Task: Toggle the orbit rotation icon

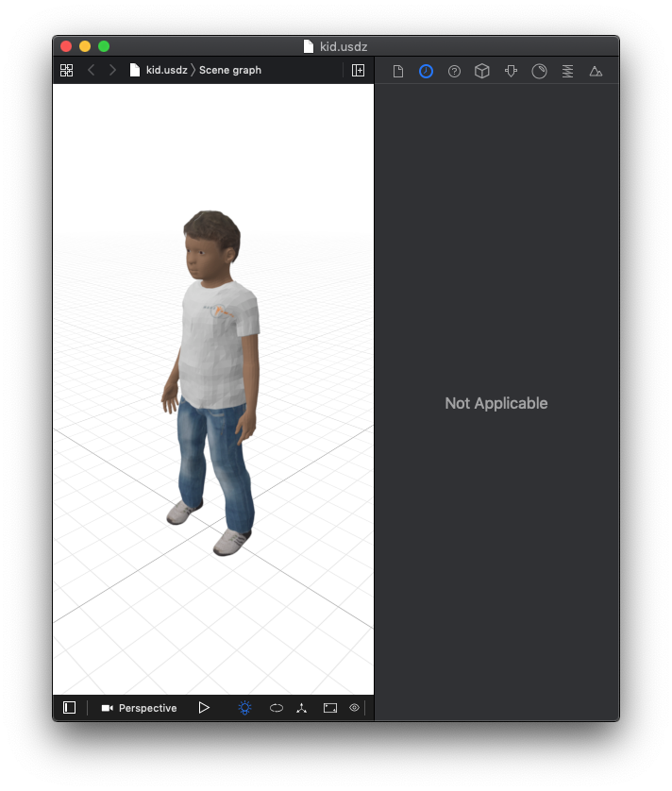Action: pyautogui.click(x=277, y=708)
